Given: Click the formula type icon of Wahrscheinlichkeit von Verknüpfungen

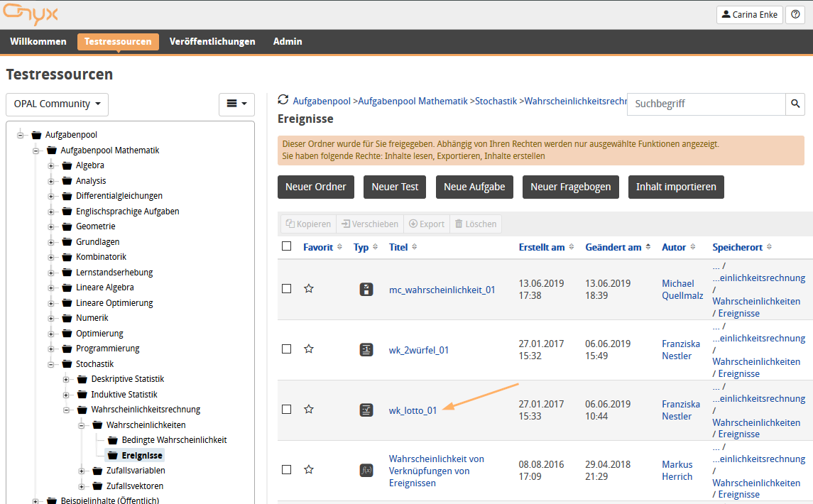Looking at the screenshot, I should tap(366, 470).
